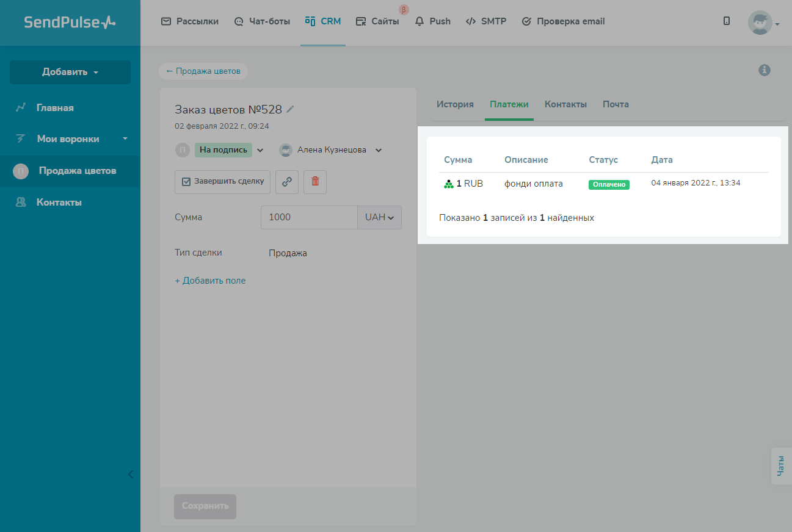
Task: Switch to the История tab
Action: [x=455, y=104]
